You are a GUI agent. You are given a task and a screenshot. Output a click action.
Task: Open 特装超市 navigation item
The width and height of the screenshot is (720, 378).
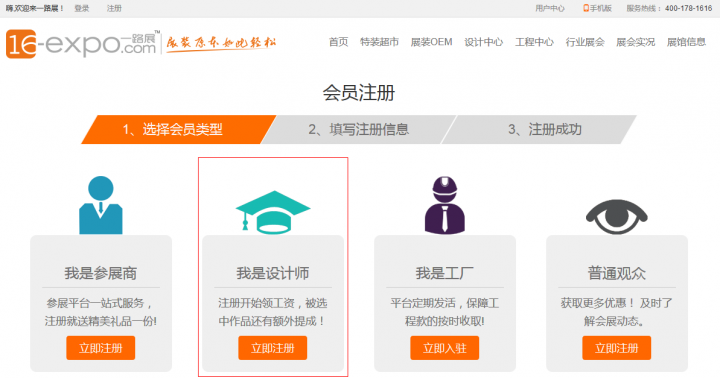(379, 42)
